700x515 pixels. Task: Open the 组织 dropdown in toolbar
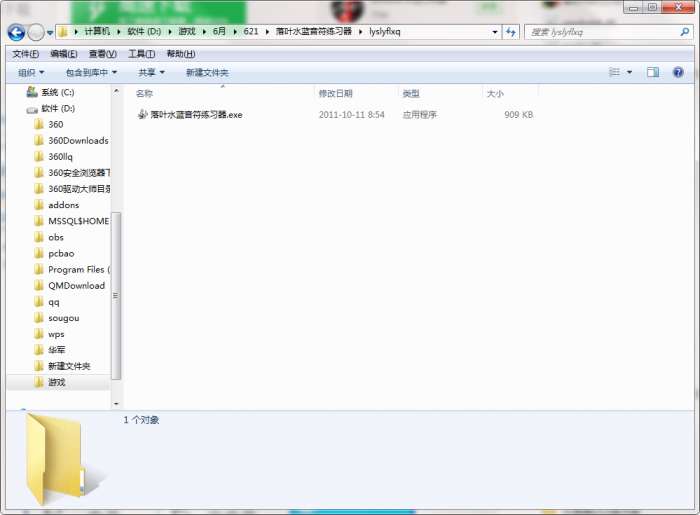click(31, 72)
